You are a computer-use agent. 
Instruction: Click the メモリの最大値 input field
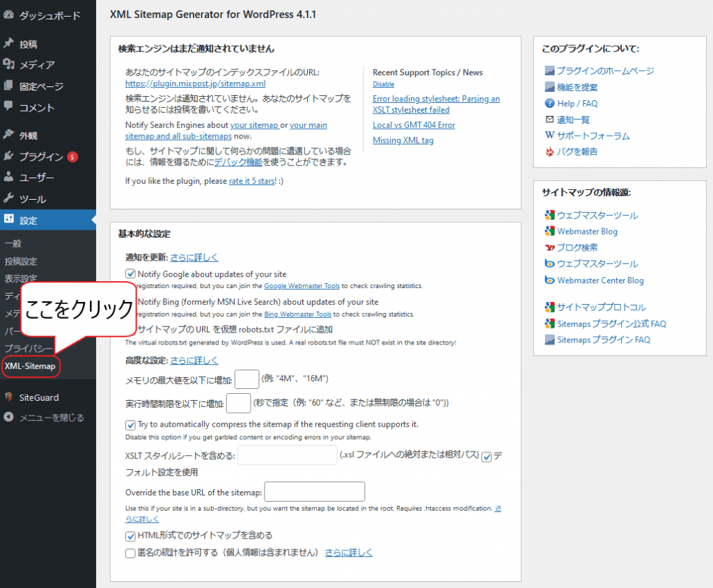[x=246, y=379]
